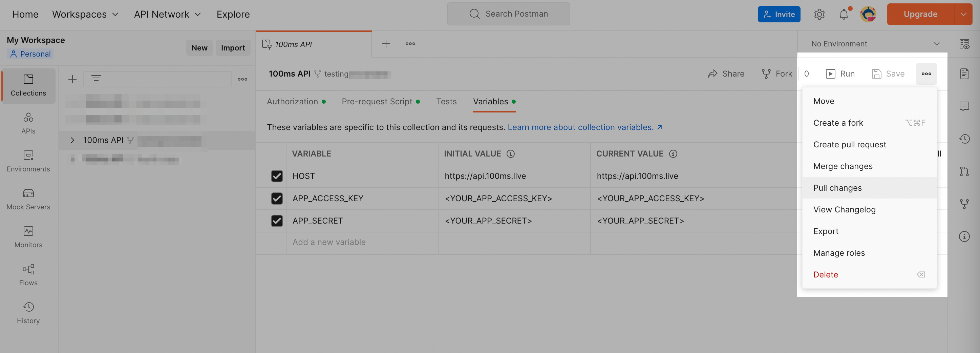
Task: Open the No Environment dropdown
Action: [874, 44]
